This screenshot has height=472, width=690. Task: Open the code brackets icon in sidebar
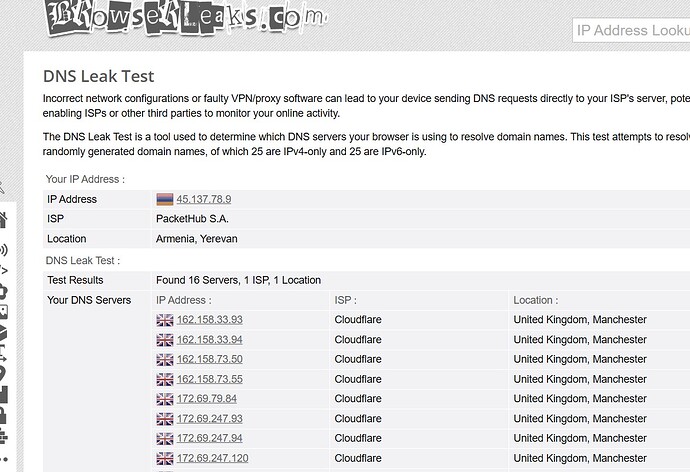click(x=4, y=270)
